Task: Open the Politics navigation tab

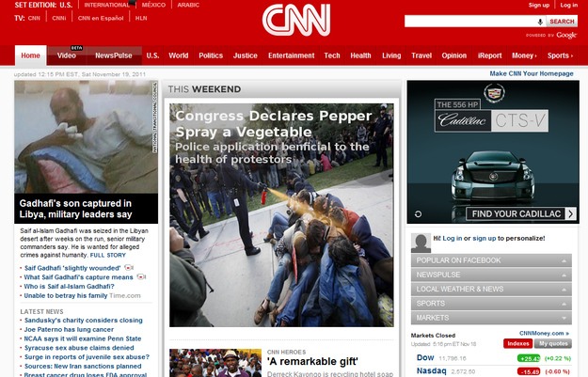Action: pos(211,55)
